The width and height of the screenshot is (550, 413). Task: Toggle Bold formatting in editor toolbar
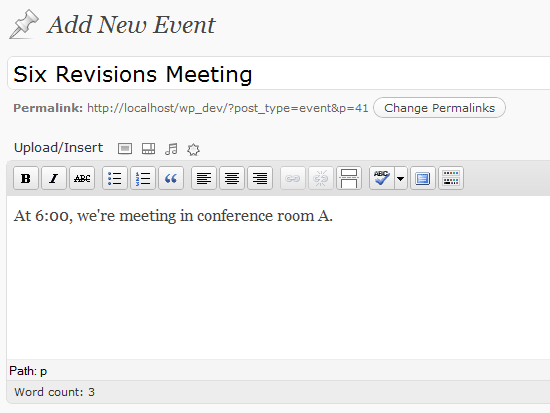[x=26, y=178]
